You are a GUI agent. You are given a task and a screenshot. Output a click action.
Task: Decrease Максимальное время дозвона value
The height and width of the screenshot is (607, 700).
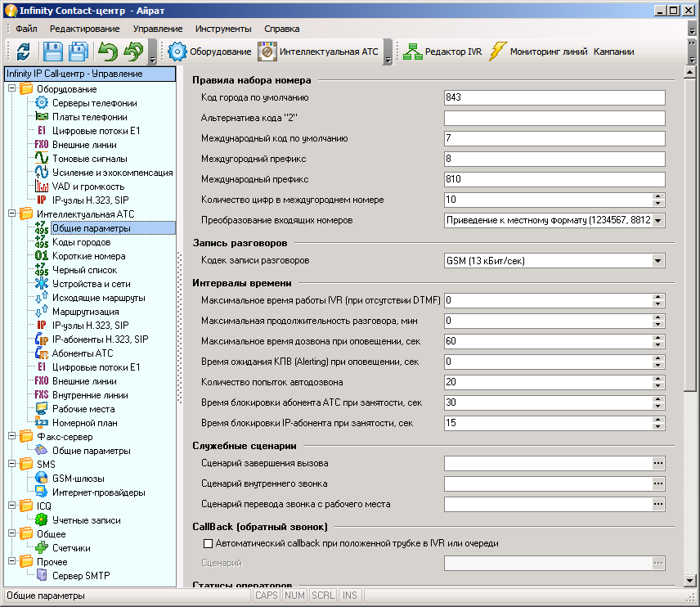point(658,344)
